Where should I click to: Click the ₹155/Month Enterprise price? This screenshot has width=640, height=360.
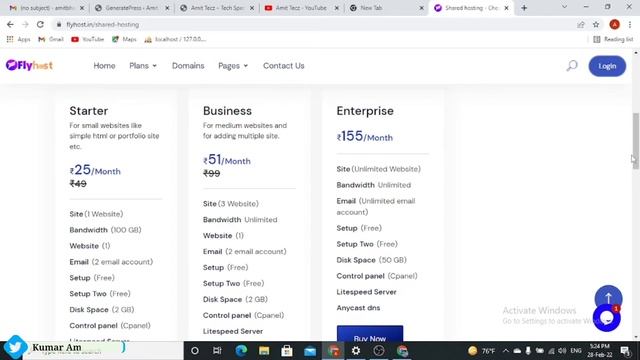point(364,136)
